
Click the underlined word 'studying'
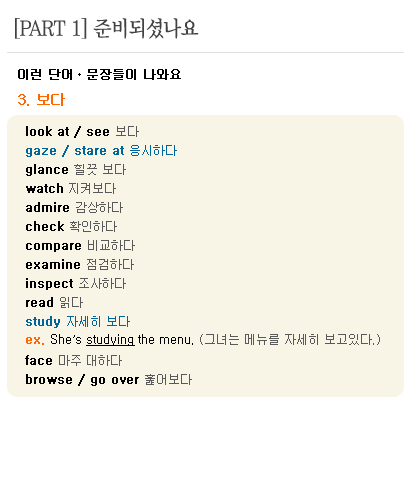pos(110,340)
